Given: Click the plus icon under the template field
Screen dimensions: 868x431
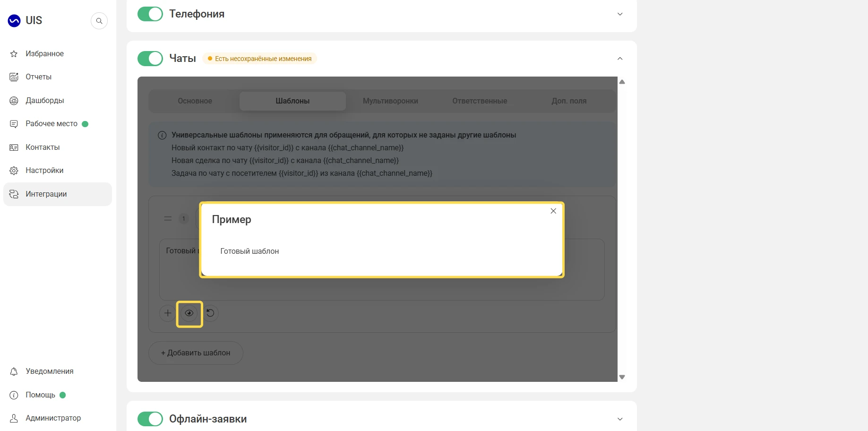Looking at the screenshot, I should 168,313.
